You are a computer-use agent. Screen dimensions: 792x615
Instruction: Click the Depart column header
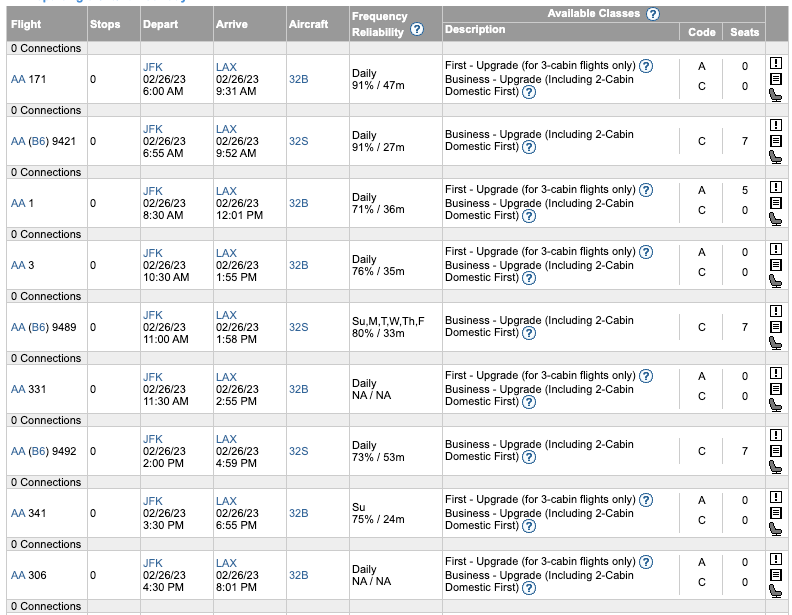(160, 24)
